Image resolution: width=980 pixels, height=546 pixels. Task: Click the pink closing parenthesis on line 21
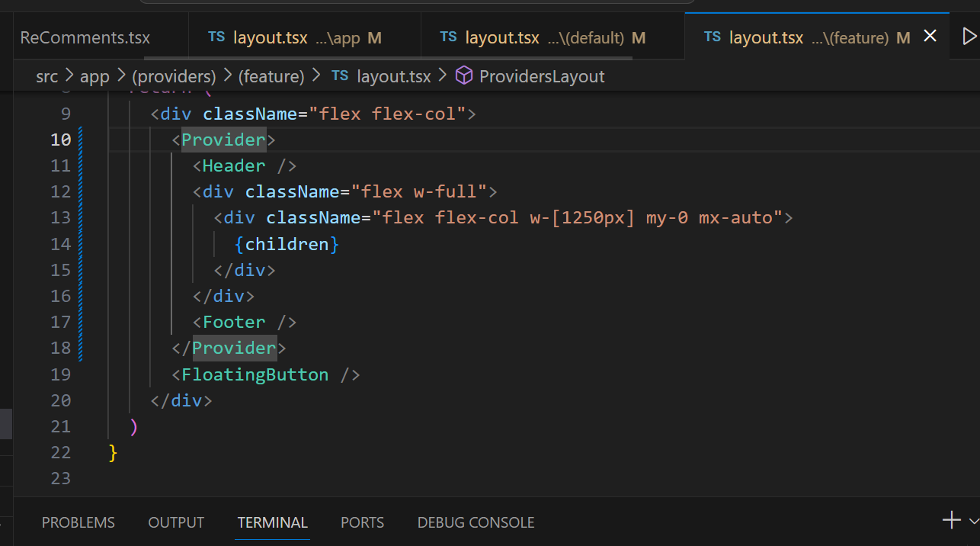134,426
